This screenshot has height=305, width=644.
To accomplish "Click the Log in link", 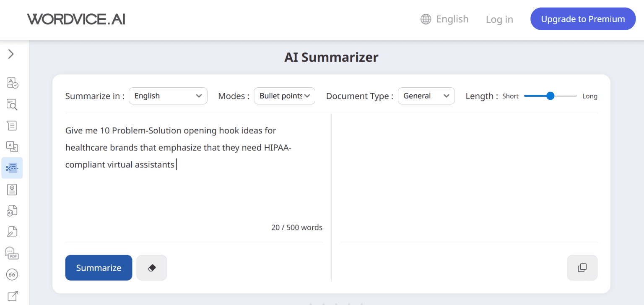I will [x=499, y=19].
